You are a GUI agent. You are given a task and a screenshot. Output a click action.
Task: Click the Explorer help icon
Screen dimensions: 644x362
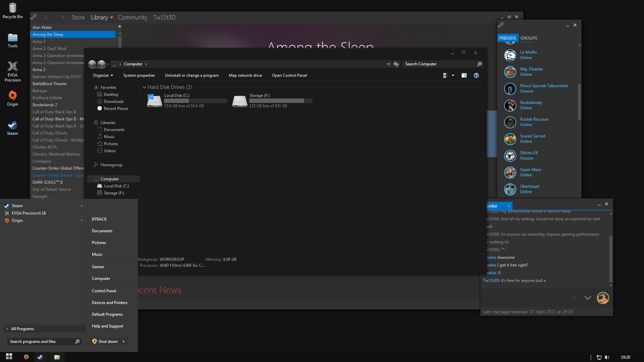click(476, 75)
